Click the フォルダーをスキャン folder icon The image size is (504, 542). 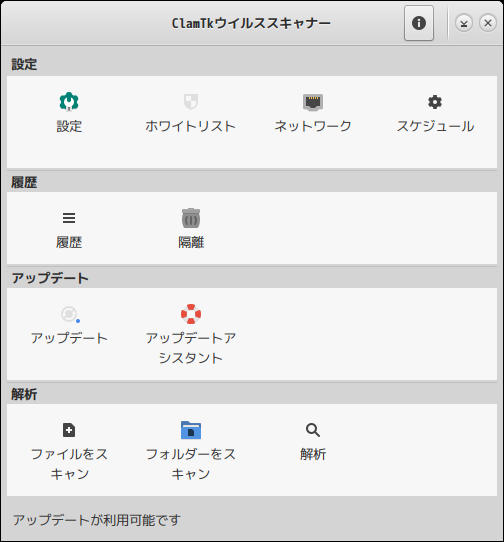(x=191, y=430)
